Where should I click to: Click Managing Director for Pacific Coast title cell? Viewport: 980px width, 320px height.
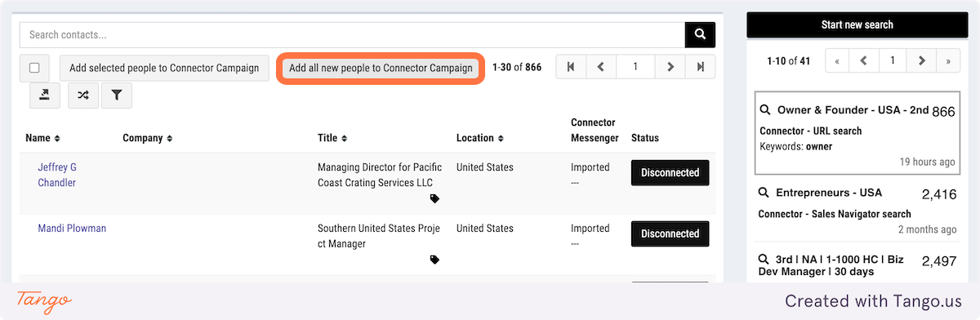pyautogui.click(x=380, y=175)
